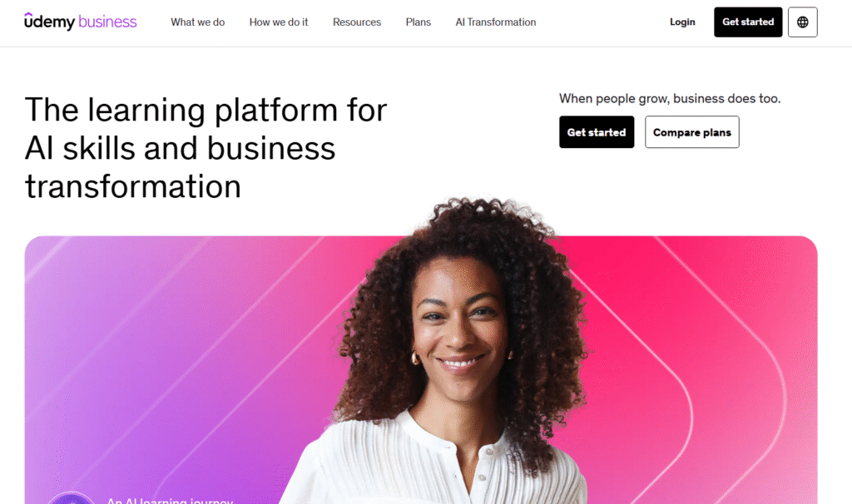Open the Compare plans button
Image resolution: width=852 pixels, height=504 pixels.
691,132
